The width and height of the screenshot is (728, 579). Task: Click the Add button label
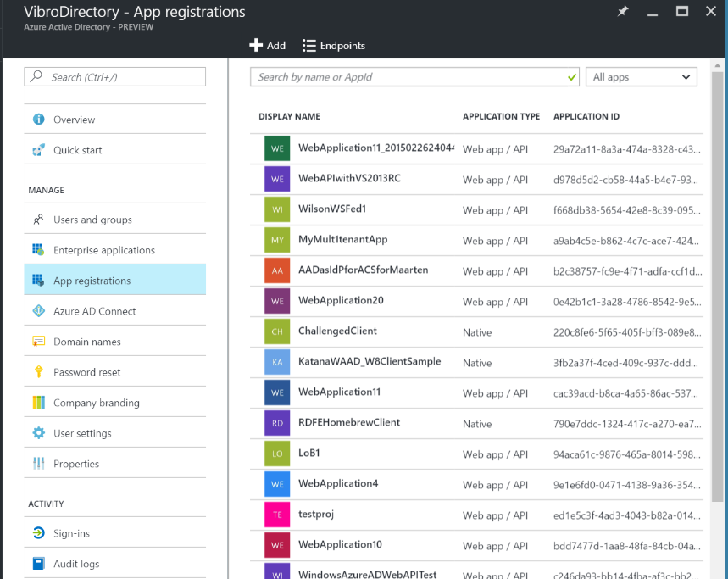[x=275, y=46]
